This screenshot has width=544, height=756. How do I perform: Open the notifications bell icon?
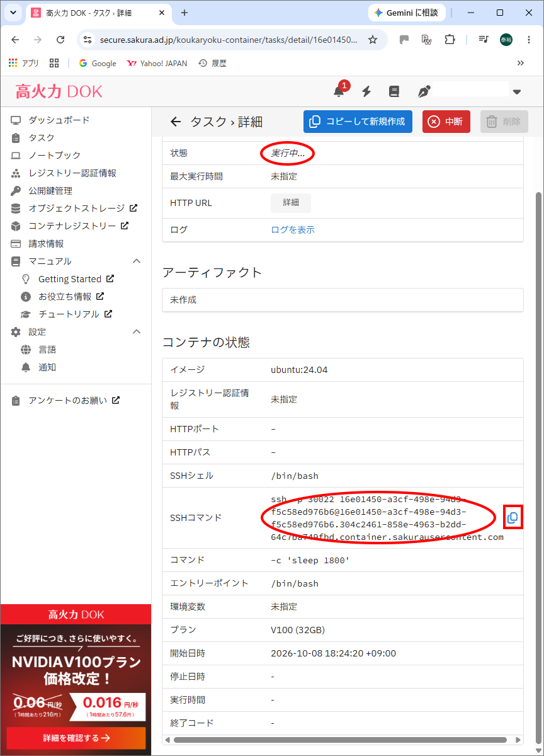click(x=339, y=91)
